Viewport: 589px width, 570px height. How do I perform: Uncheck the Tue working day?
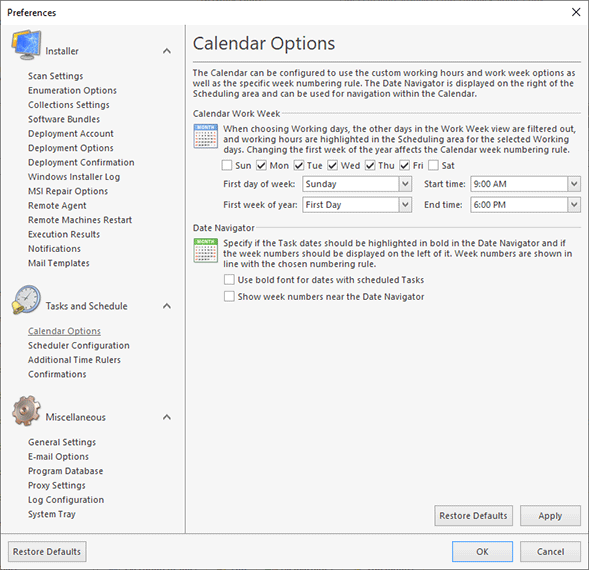(x=299, y=165)
